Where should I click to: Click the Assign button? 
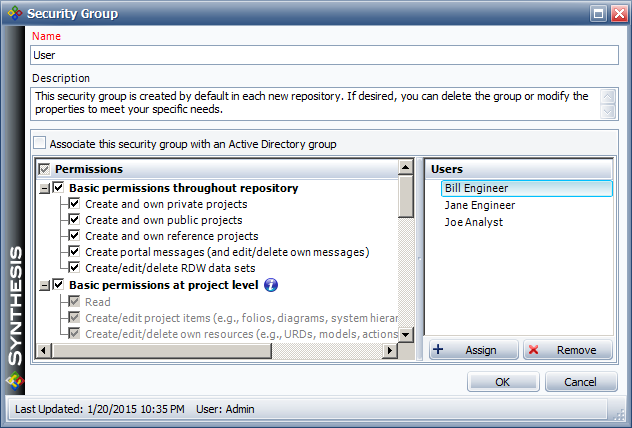pyautogui.click(x=473, y=350)
